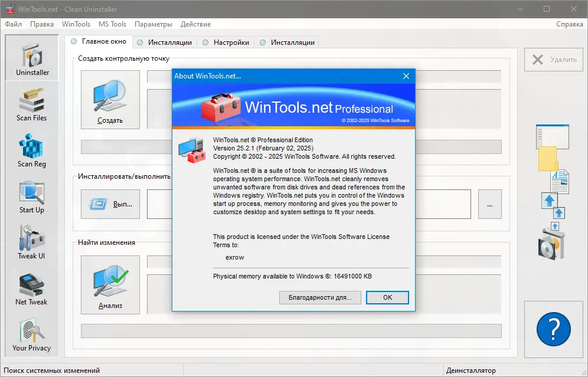Viewport: 588px width, 377px height.
Task: Open the Правка menu
Action: pos(42,24)
